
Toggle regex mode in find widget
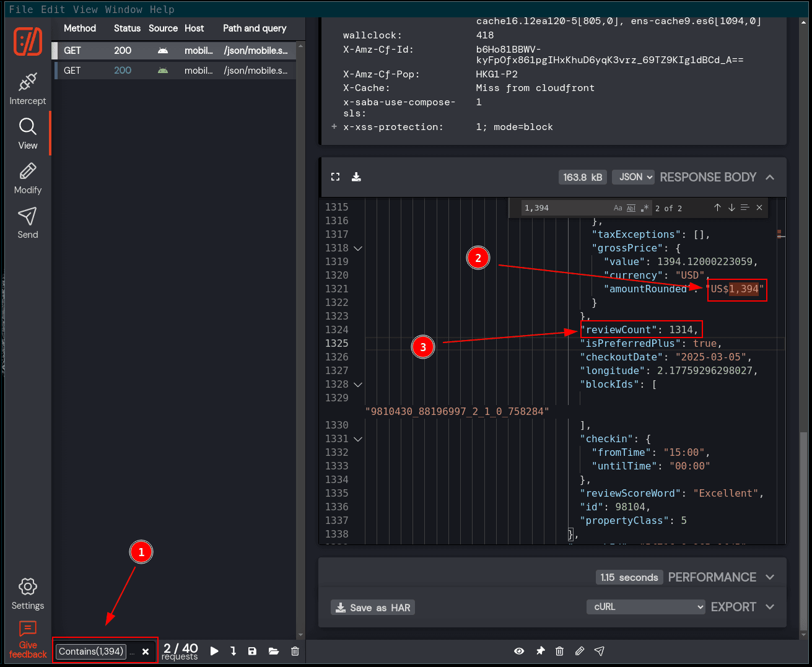pos(645,208)
